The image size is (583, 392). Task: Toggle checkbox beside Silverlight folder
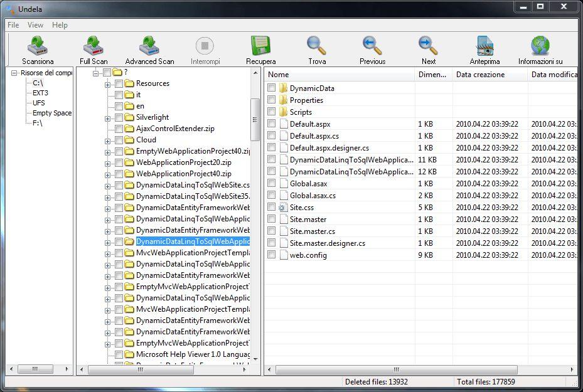pos(119,117)
